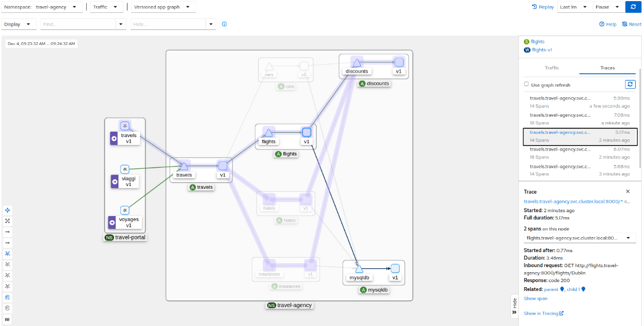Viewport: 644px width, 326px height.
Task: Click the Show span link
Action: click(535, 298)
